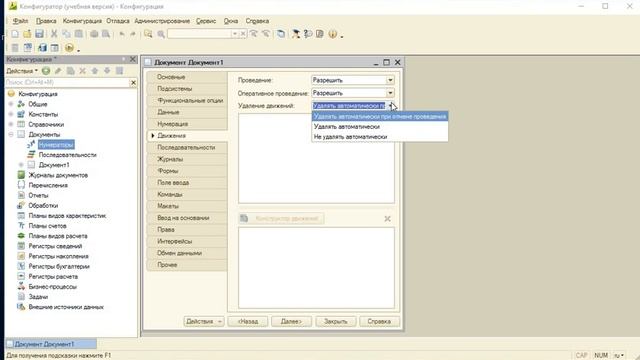640x360 pixels.
Task: Expand the Документ1 tree node
Action: 21,165
